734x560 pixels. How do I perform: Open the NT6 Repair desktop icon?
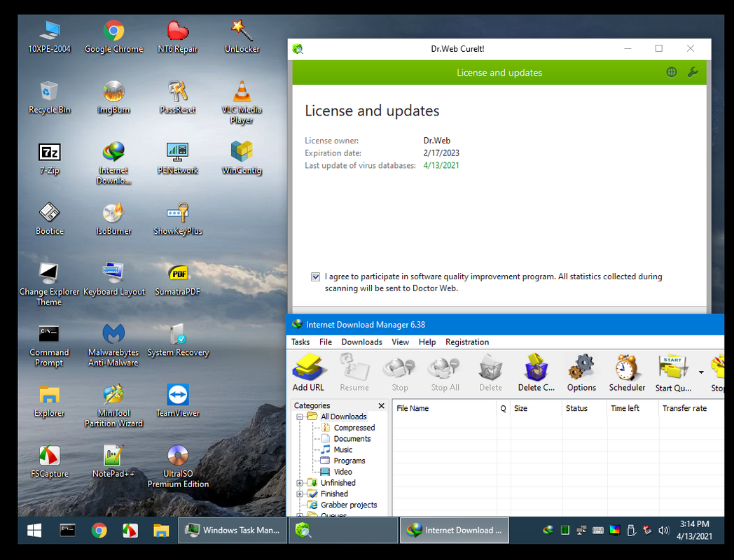point(177,36)
